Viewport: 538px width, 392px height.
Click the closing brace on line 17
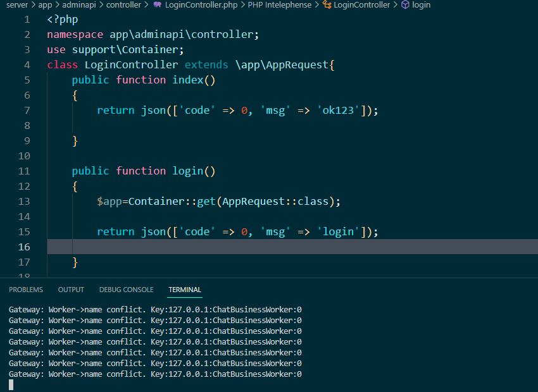[75, 262]
